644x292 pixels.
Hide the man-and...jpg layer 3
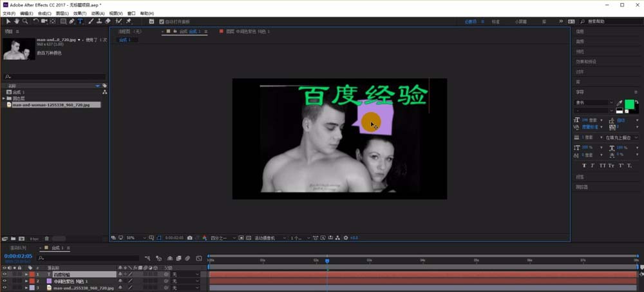5,288
